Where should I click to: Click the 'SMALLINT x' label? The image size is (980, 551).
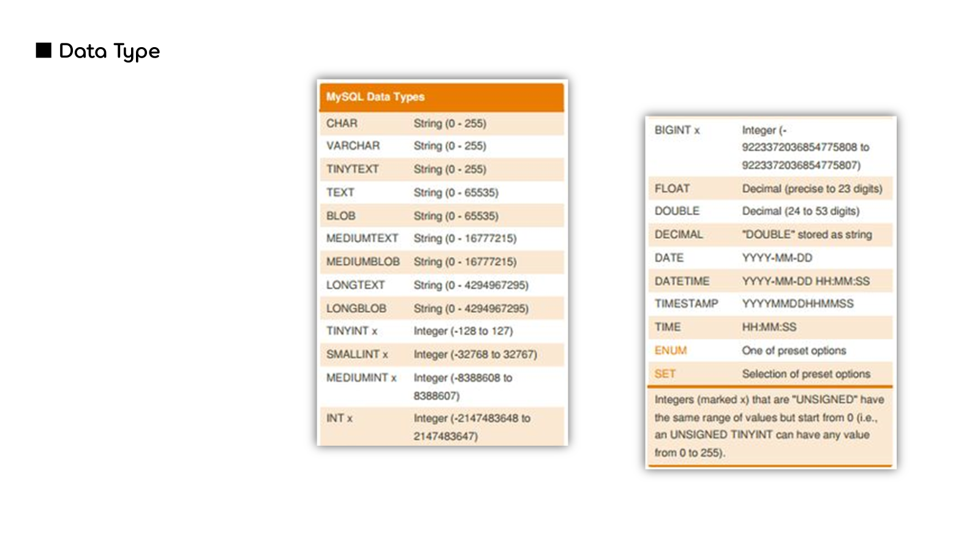click(x=357, y=354)
